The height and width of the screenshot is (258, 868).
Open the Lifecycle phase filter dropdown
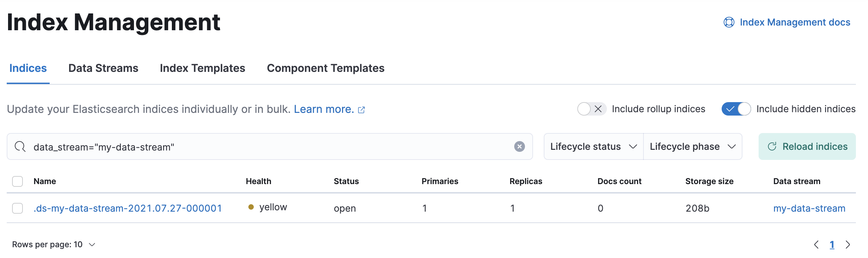(x=692, y=146)
